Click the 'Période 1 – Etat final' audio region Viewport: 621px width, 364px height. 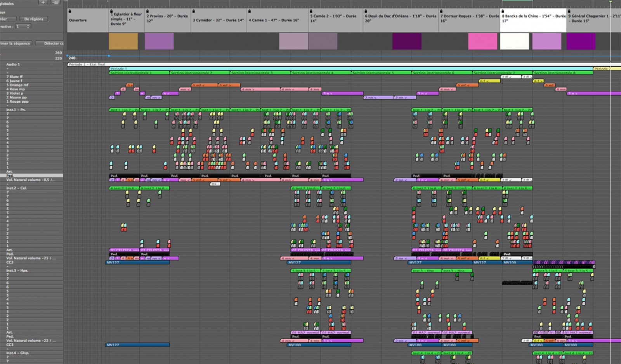(87, 64)
